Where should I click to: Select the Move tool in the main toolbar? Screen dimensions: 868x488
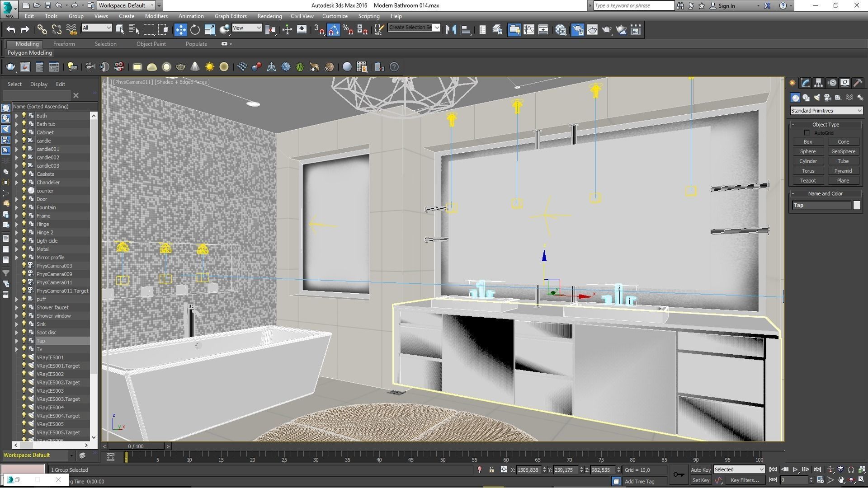coord(180,30)
